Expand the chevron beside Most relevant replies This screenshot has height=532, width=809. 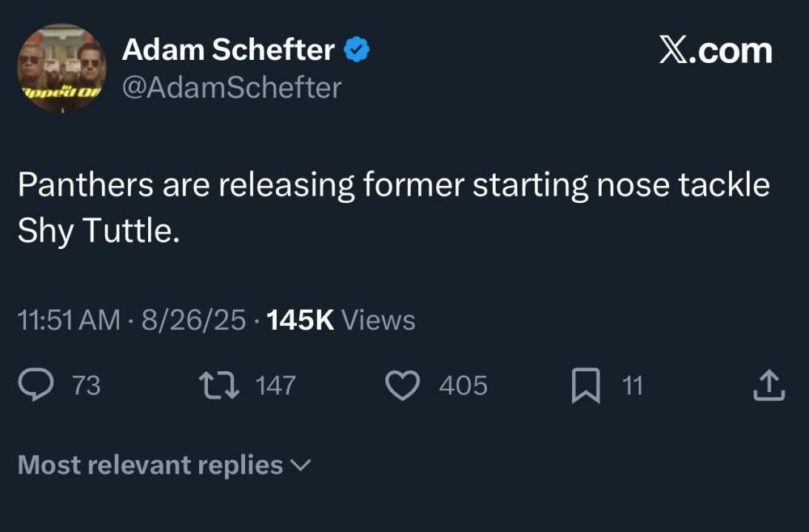(299, 465)
